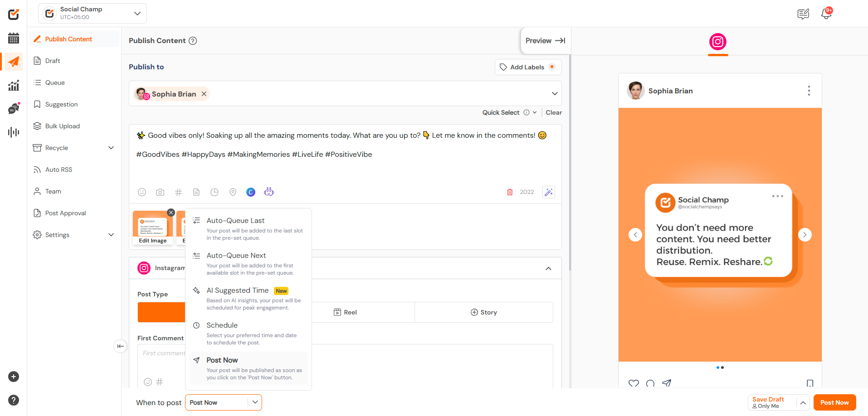The image size is (868, 416).
Task: Select Reel post type
Action: coord(346,312)
